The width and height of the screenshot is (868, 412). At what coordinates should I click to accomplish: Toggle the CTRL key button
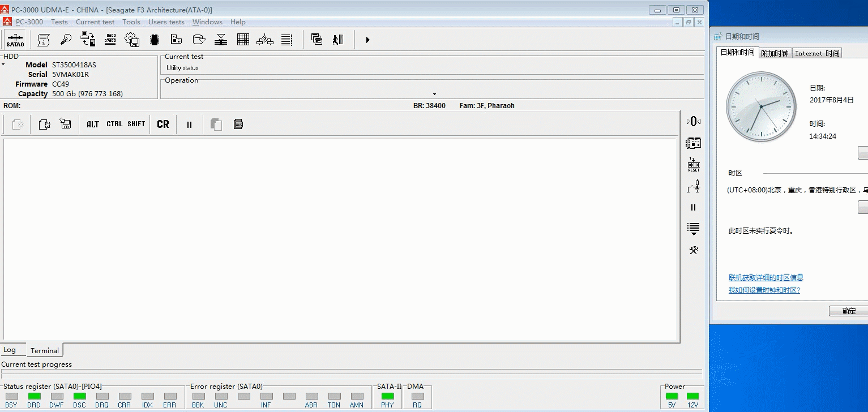pos(114,124)
